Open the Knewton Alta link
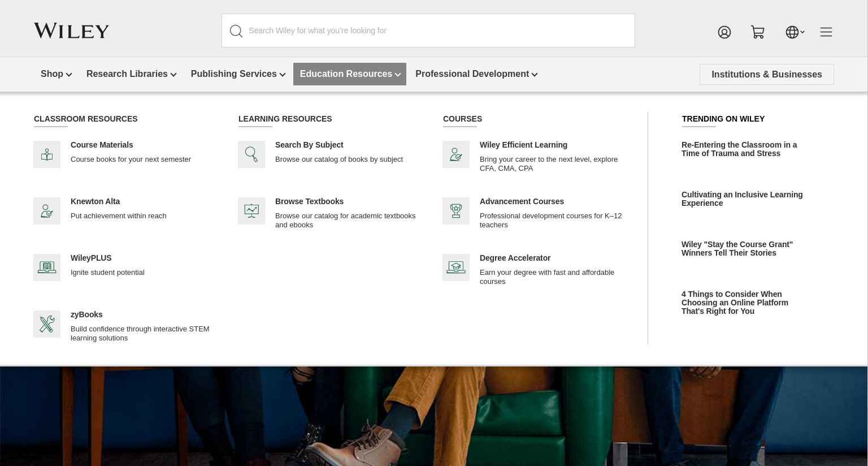Image resolution: width=868 pixels, height=466 pixels. pos(95,201)
